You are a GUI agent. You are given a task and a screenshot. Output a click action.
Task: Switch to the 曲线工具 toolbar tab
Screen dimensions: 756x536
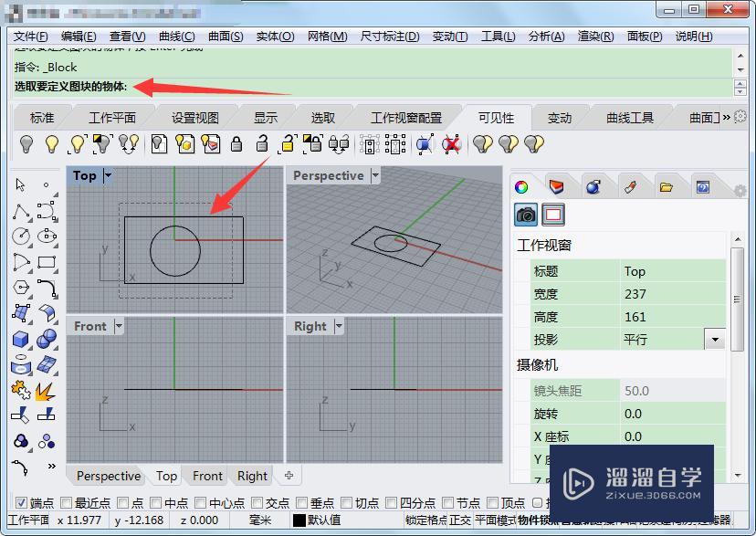(x=630, y=118)
